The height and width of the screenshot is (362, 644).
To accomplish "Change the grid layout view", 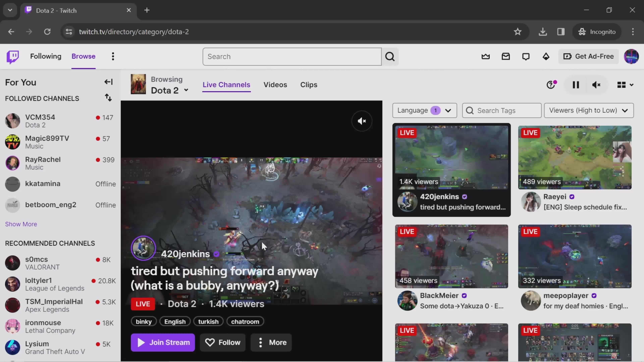I will [625, 85].
